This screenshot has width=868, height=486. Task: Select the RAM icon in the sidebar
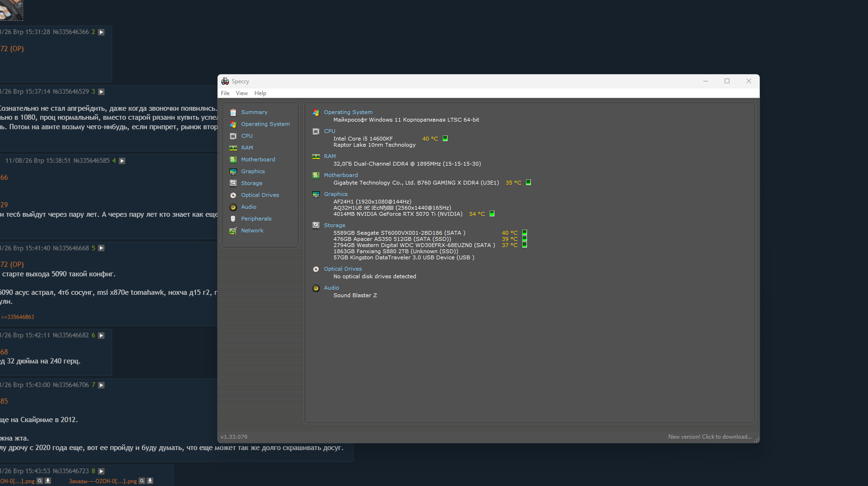pos(233,148)
